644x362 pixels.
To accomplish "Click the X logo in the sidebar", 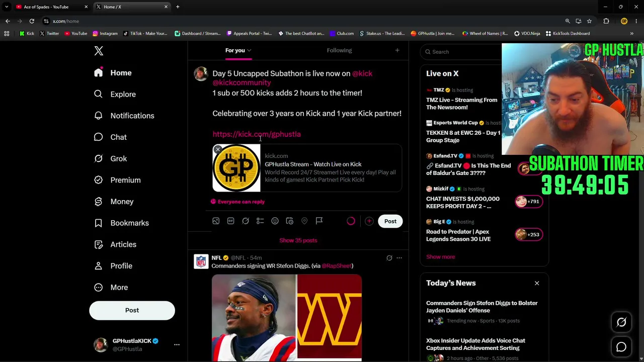I will coord(99,51).
